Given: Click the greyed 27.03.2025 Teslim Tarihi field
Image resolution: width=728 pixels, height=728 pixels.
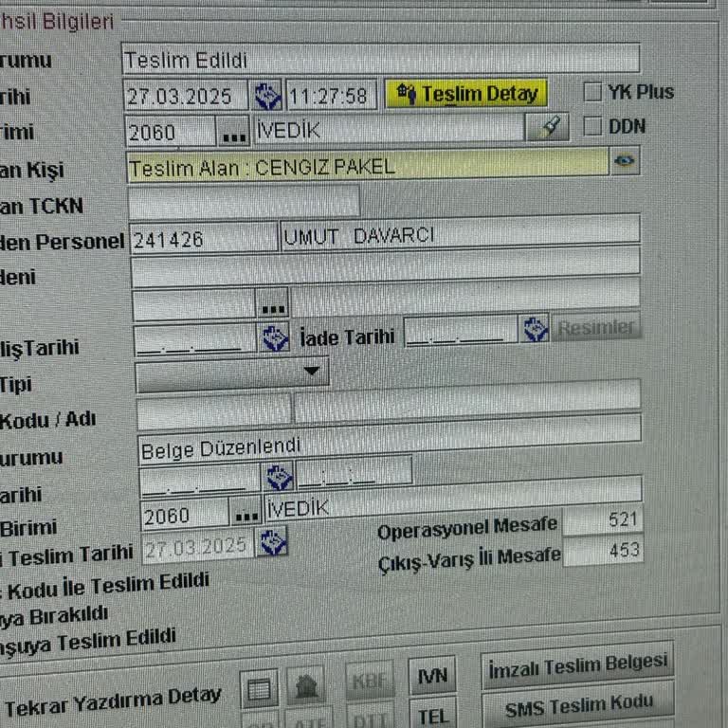Looking at the screenshot, I should 198,546.
